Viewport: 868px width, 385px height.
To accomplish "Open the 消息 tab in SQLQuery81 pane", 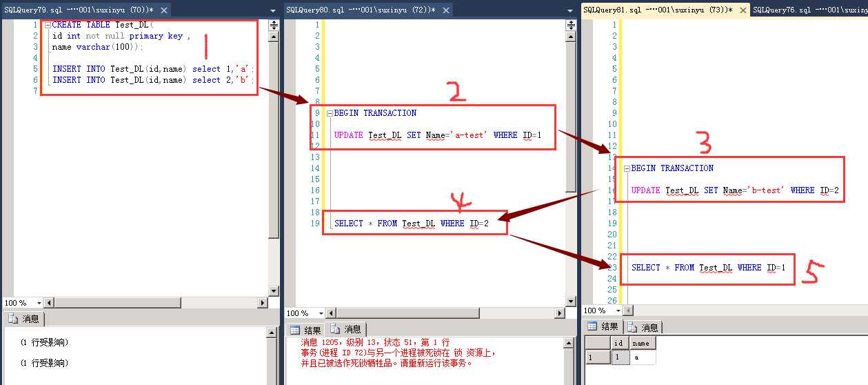I will pos(643,327).
